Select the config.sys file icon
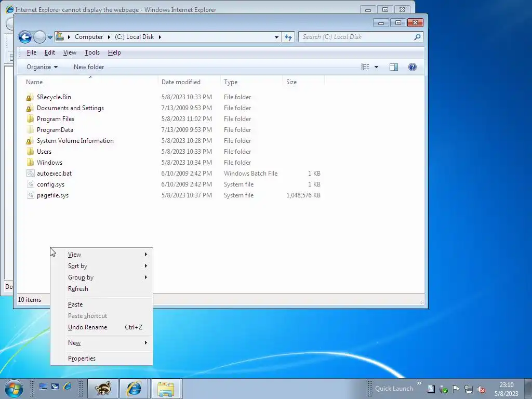 coord(30,184)
